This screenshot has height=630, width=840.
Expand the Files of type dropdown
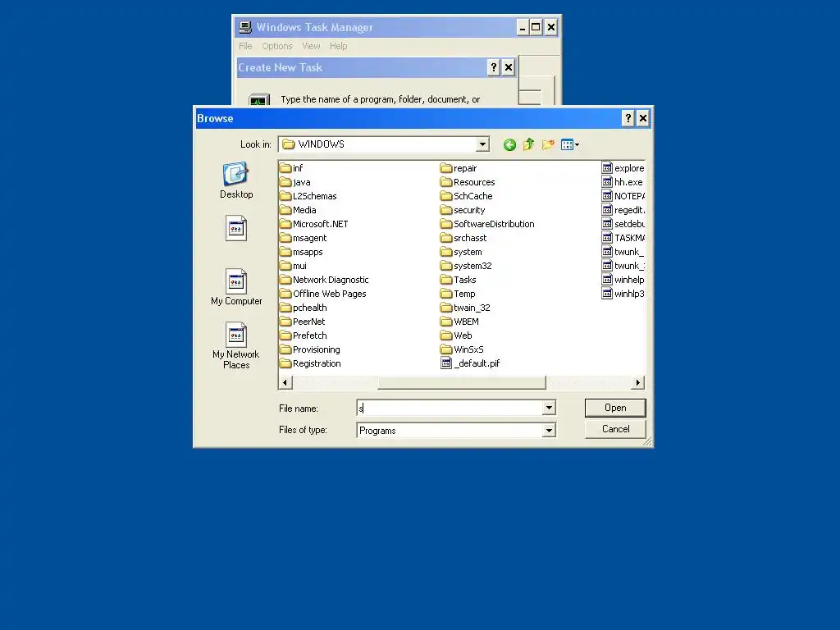[x=549, y=430]
